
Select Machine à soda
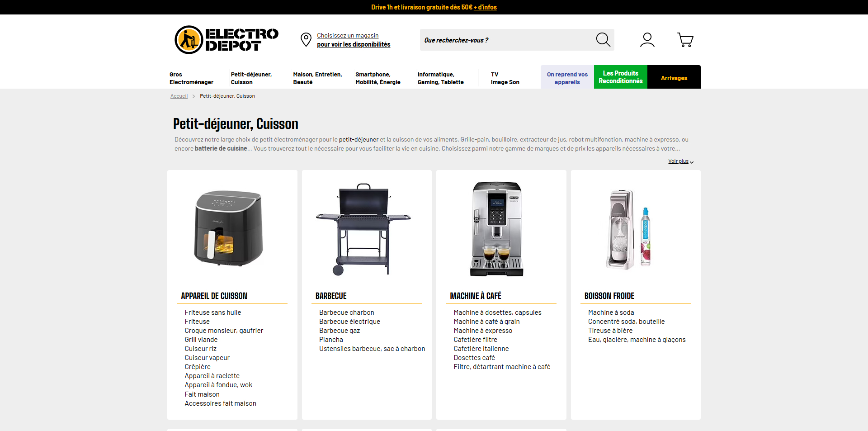point(611,313)
